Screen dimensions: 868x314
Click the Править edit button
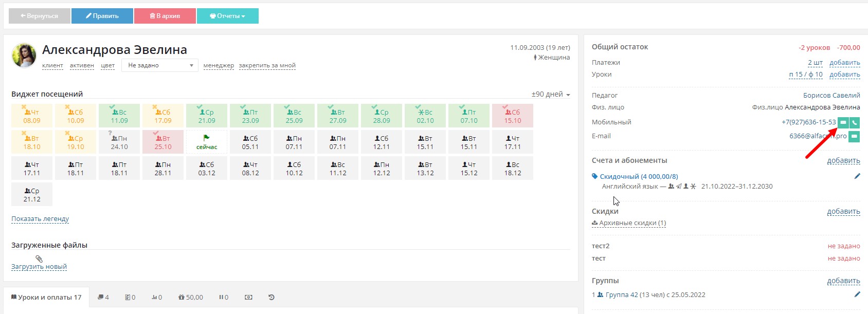pos(102,16)
